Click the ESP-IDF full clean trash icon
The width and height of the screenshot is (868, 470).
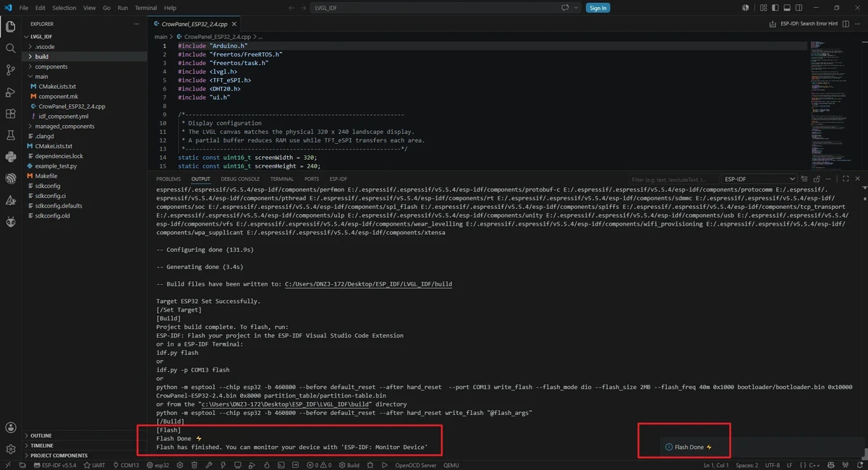click(x=194, y=465)
